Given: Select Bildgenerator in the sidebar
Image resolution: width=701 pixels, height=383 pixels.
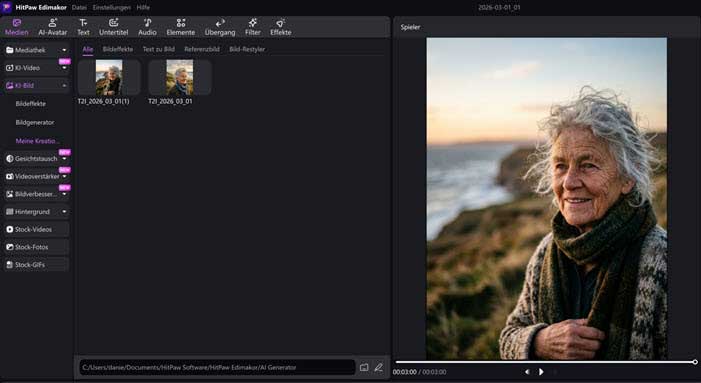Looking at the screenshot, I should [35, 122].
